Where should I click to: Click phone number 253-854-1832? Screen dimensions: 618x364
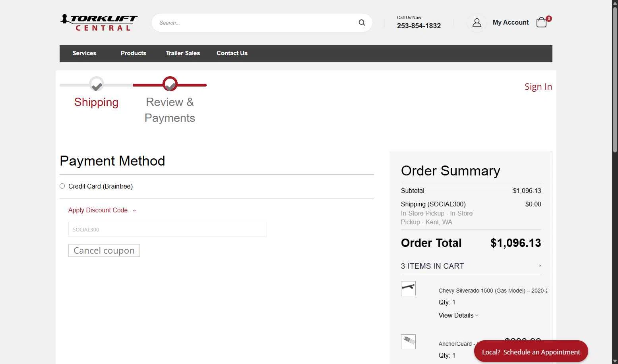coord(419,26)
